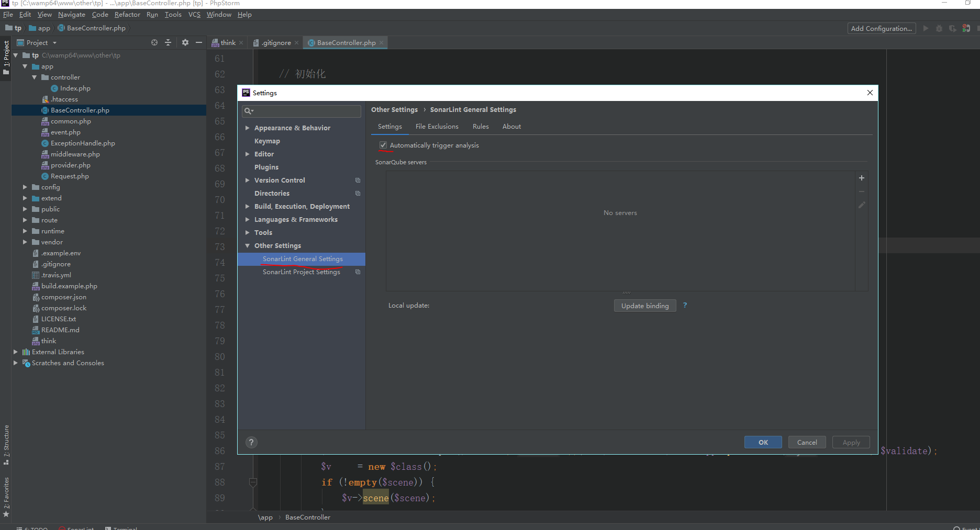Expand Languages & Frameworks settings
Viewport: 980px width, 530px height.
click(247, 219)
